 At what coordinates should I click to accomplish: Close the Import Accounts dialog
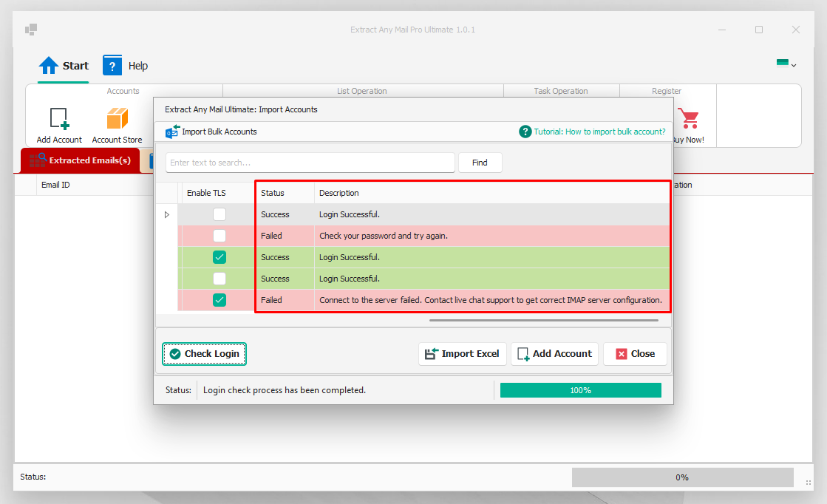click(635, 354)
